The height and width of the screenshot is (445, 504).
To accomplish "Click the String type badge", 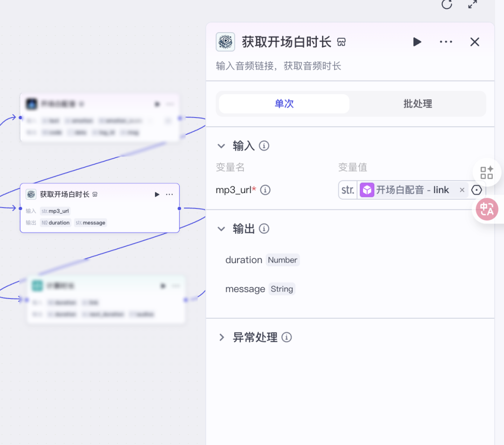I will click(x=281, y=289).
